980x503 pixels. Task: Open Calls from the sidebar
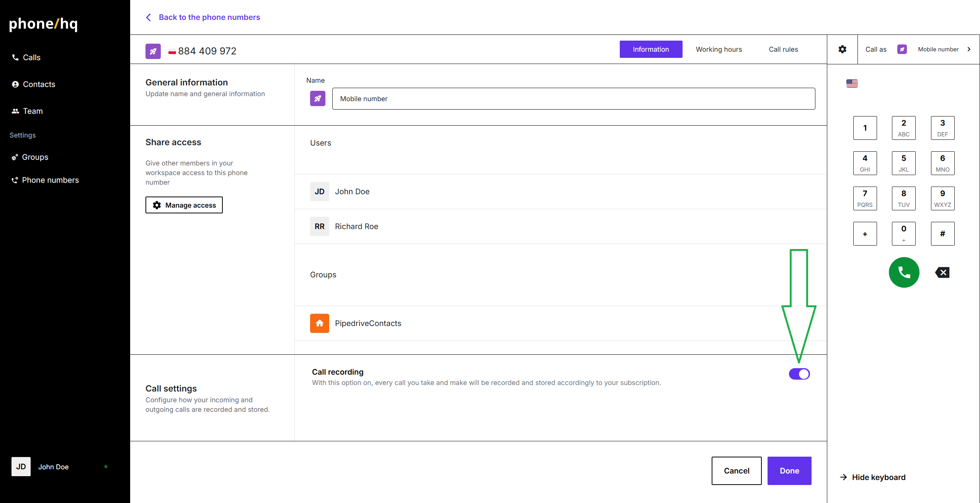coord(31,57)
